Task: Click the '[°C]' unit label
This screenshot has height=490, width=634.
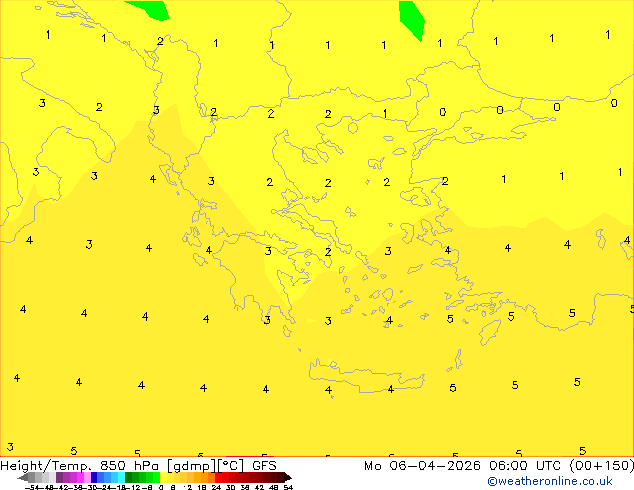Action: [231, 466]
